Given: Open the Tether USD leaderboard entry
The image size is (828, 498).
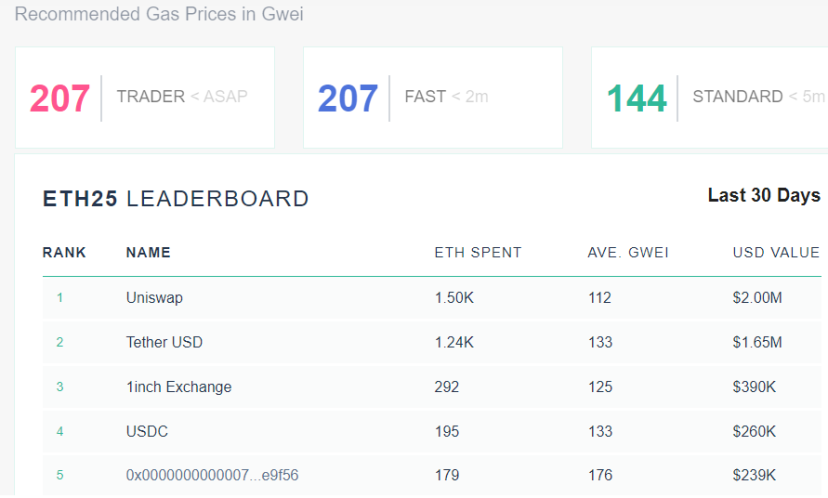Looking at the screenshot, I should (x=164, y=342).
